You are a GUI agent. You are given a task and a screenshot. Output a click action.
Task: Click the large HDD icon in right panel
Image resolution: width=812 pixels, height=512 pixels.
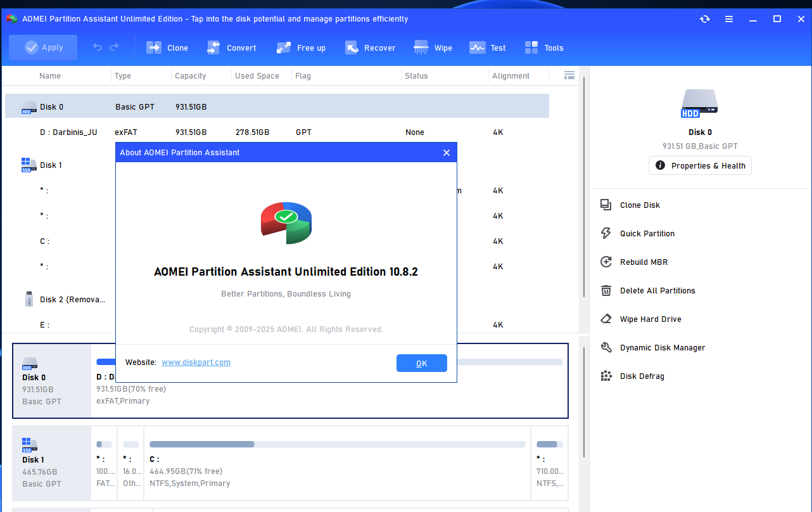pos(700,104)
